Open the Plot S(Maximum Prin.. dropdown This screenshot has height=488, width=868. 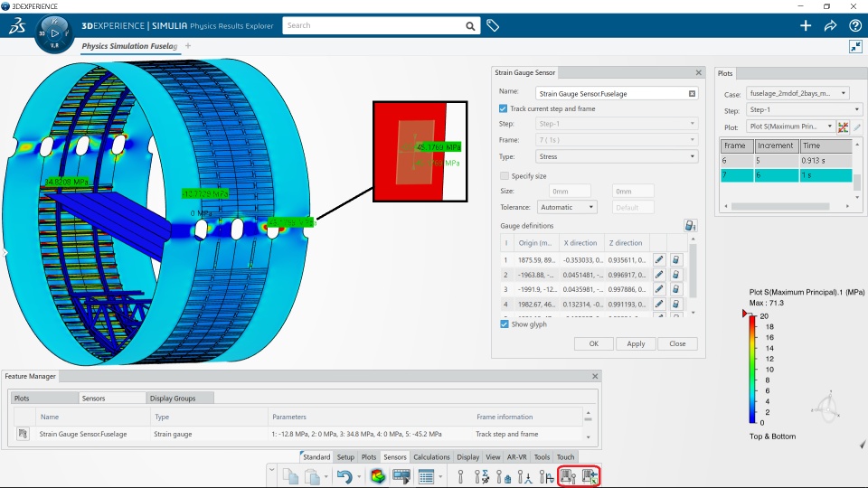click(x=790, y=127)
